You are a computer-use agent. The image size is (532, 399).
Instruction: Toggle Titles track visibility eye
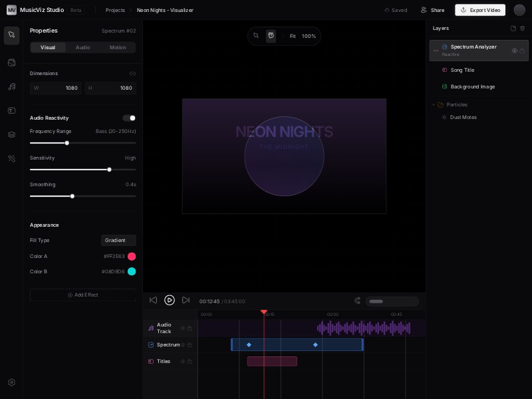point(183,361)
